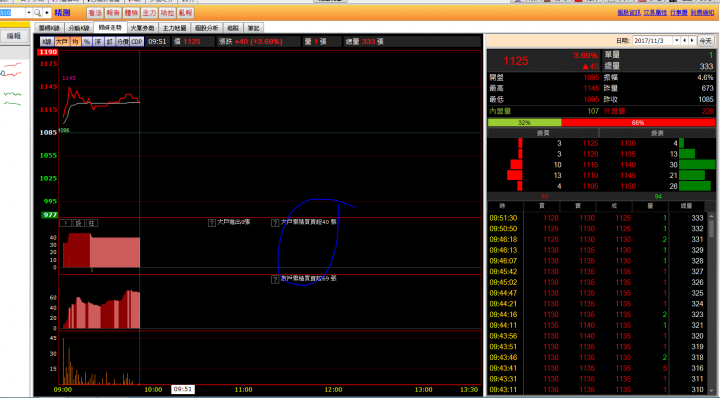The height and width of the screenshot is (398, 720).
Task: Click the green 32% inner volume bar
Action: [524, 123]
